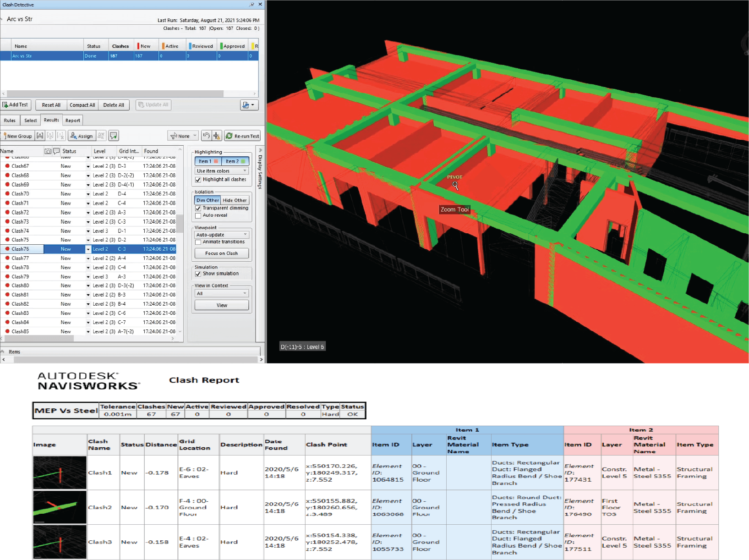Select the Arc vs Str test row

[x=130, y=56]
